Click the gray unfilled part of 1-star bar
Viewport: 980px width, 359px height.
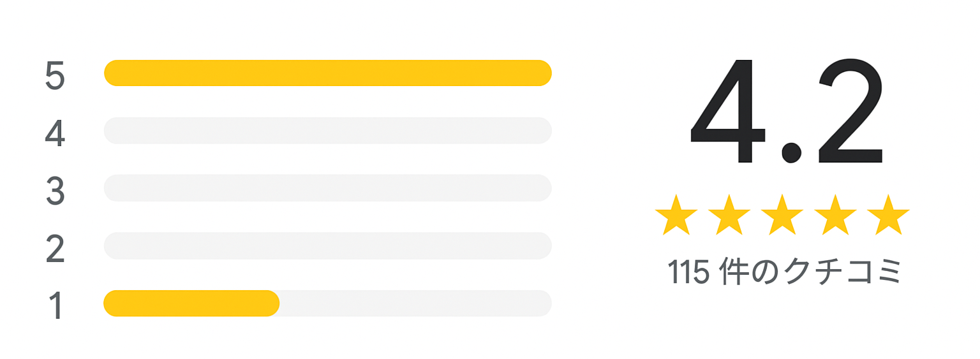pos(416,303)
